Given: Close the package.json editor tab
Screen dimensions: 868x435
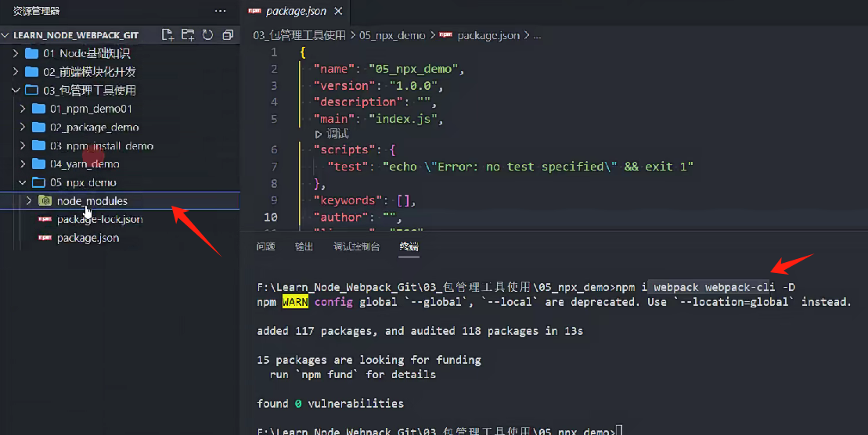Looking at the screenshot, I should [337, 11].
